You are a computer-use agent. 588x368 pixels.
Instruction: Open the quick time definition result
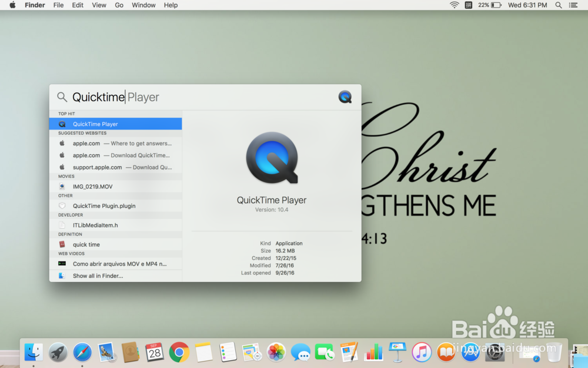pyautogui.click(x=115, y=244)
